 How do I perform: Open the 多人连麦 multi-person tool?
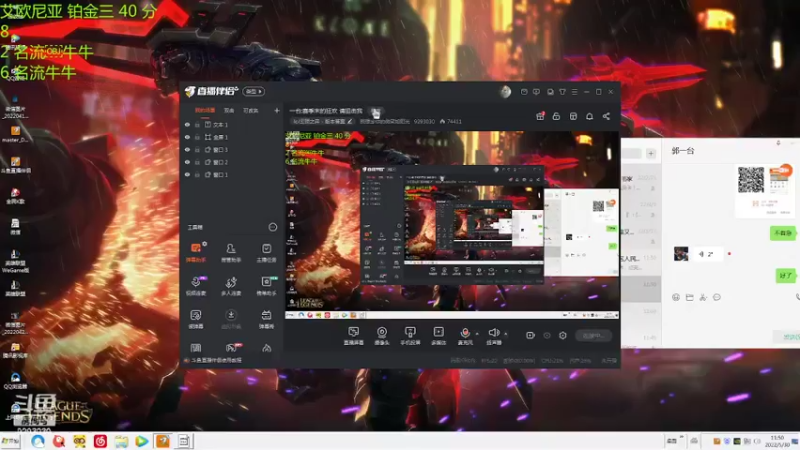[x=231, y=286]
